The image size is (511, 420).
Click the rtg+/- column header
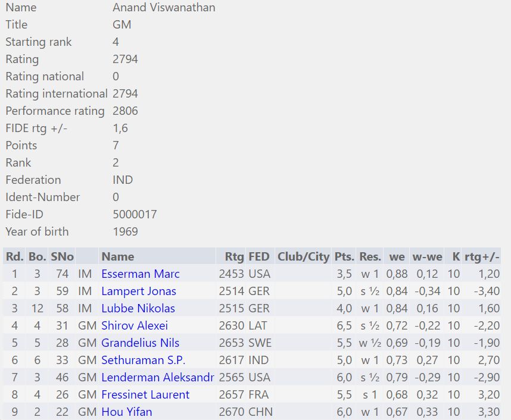482,257
